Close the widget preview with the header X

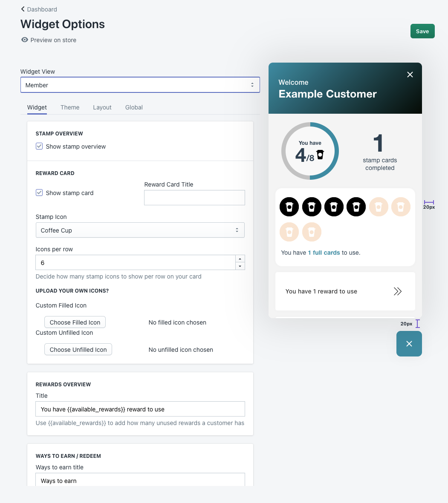[x=410, y=75]
